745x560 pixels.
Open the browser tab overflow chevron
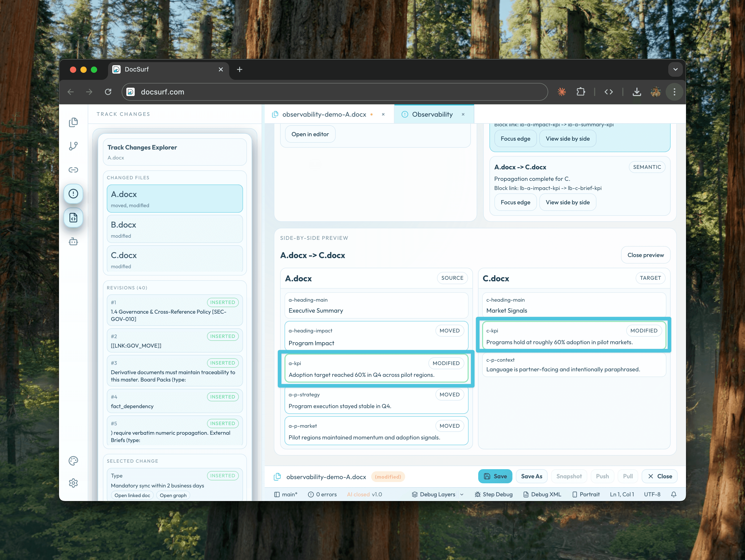click(675, 69)
